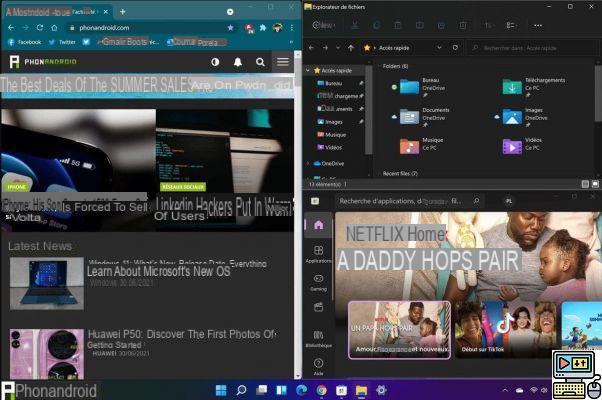Screen dimensions: 602x400
Task: Open the Twitter bookmark with label
Action: point(62,42)
